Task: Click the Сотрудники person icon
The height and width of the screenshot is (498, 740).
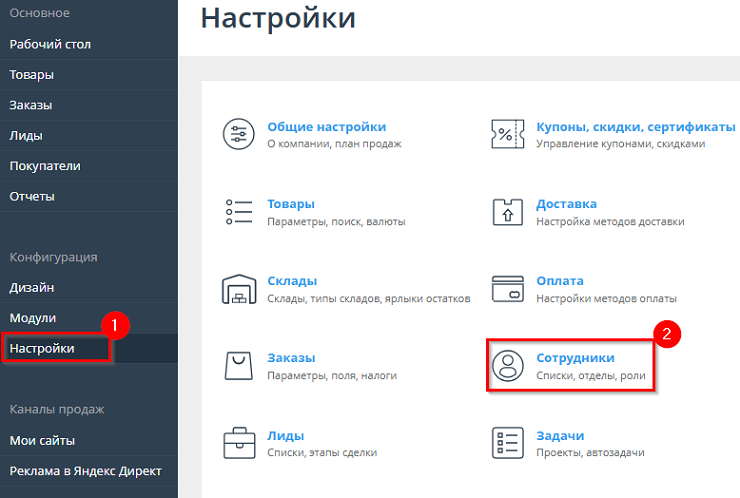Action: [x=509, y=366]
